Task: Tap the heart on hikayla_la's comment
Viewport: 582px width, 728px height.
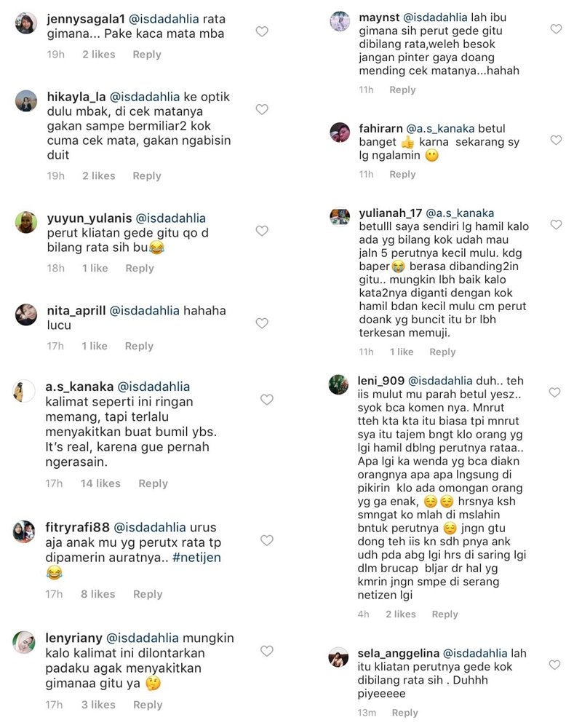Action: tap(262, 110)
